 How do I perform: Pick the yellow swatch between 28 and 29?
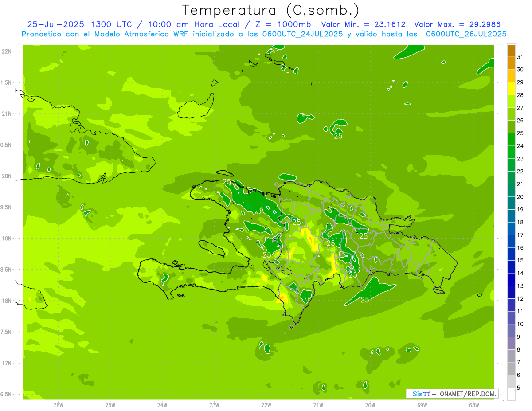tap(511, 89)
